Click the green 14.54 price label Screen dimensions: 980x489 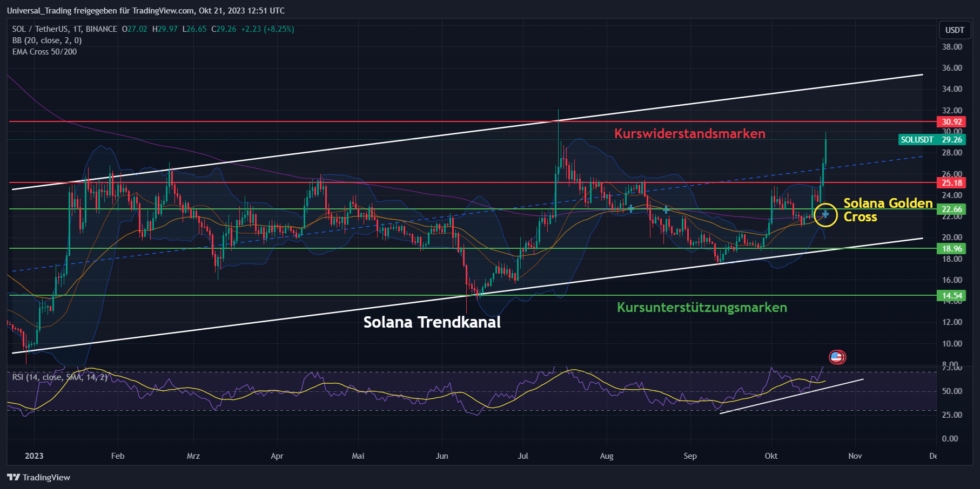pyautogui.click(x=952, y=296)
